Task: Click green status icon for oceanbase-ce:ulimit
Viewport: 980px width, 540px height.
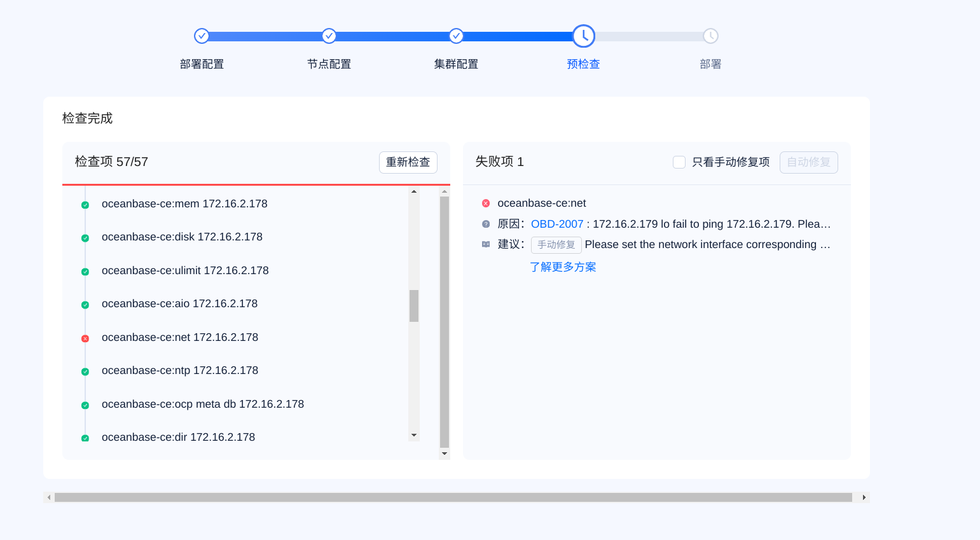Action: point(85,272)
